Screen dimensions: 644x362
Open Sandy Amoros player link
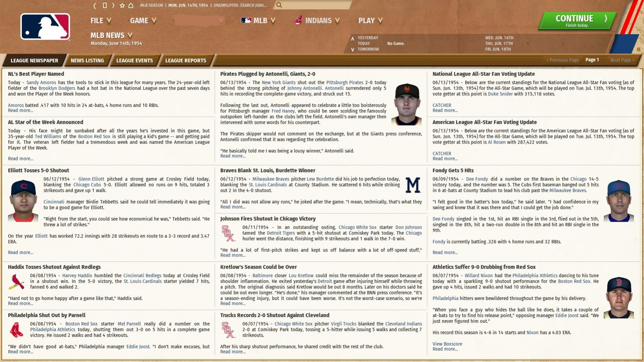click(41, 83)
